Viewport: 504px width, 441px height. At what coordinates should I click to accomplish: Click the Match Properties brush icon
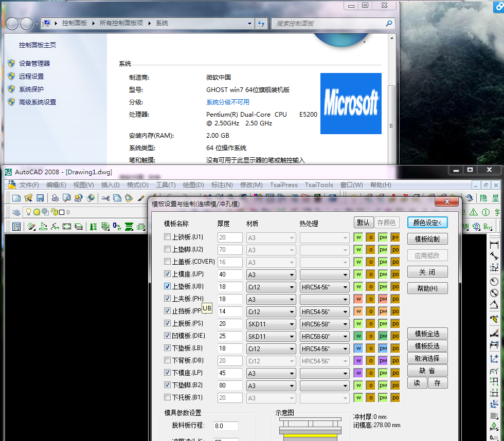pyautogui.click(x=141, y=198)
